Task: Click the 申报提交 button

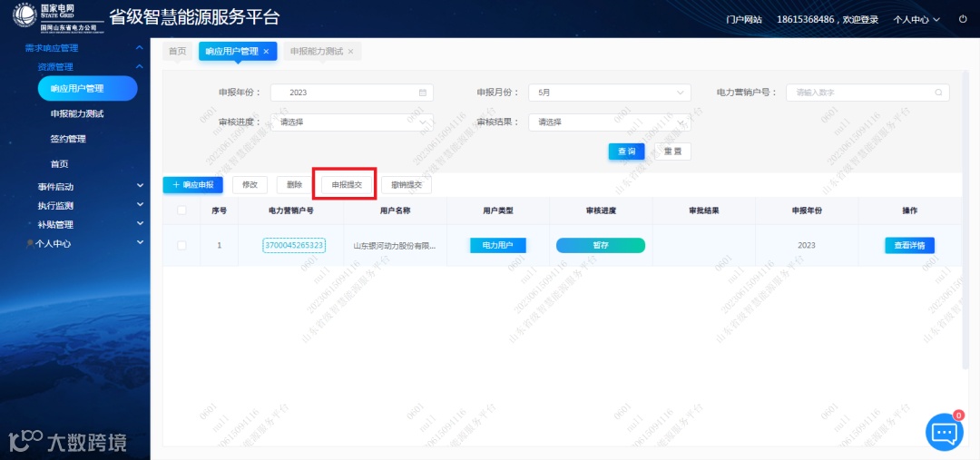Action: (347, 185)
